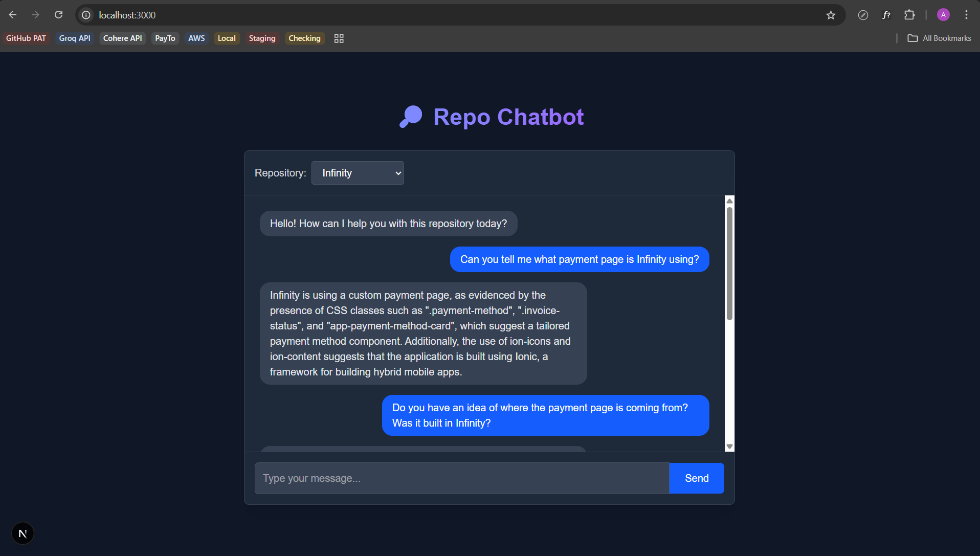This screenshot has height=556, width=980.
Task: Open the browser extensions puzzle icon
Action: coord(909,15)
